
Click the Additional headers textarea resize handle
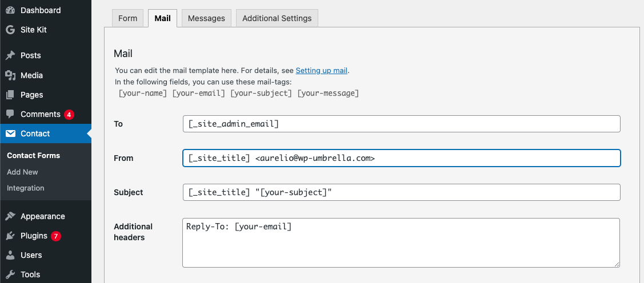pyautogui.click(x=617, y=264)
